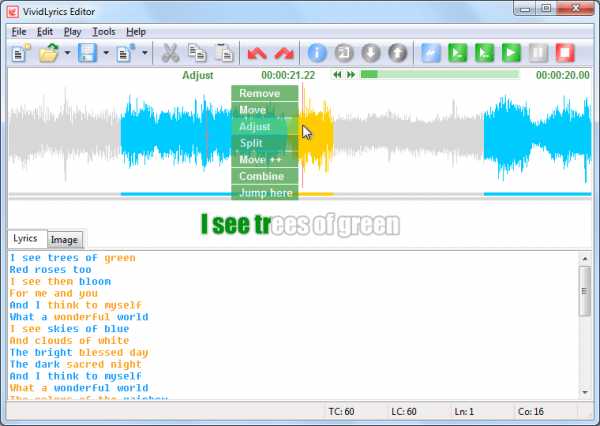
Task: Click the yellow highlighted waveform segment
Action: [316, 136]
